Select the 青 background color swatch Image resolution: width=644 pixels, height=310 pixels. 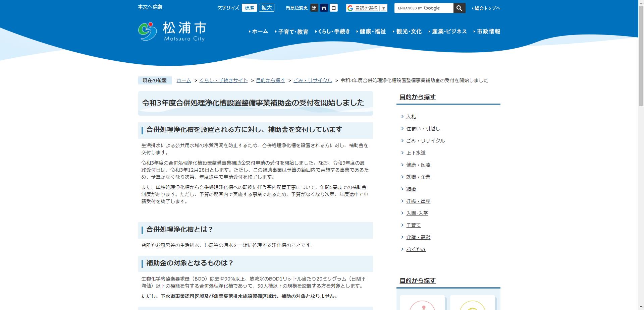(323, 8)
